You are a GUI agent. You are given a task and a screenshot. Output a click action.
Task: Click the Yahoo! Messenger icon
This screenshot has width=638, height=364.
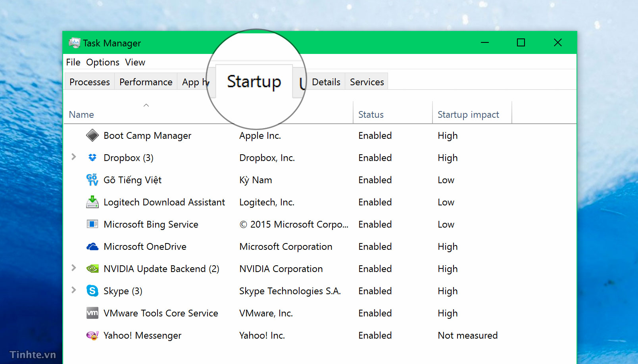[x=92, y=335]
